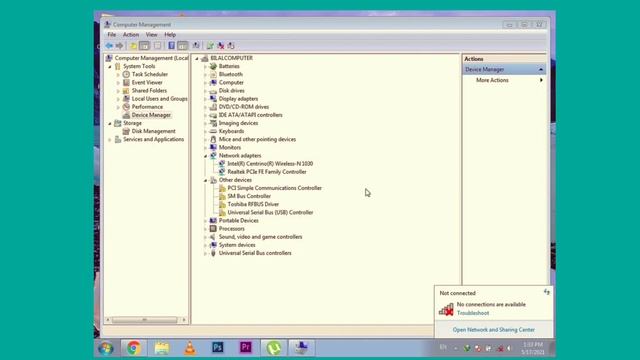Open the Windows Start menu orb
Image resolution: width=640 pixels, height=360 pixels.
tap(106, 349)
